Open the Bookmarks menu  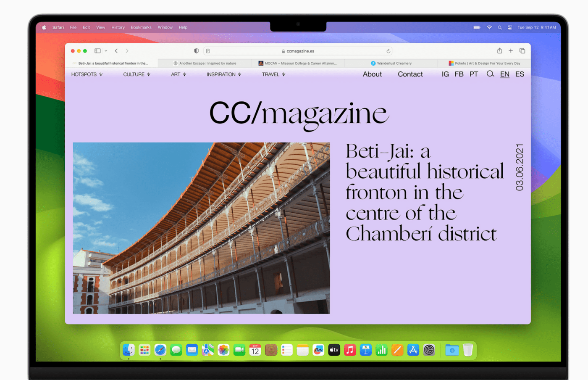[141, 27]
